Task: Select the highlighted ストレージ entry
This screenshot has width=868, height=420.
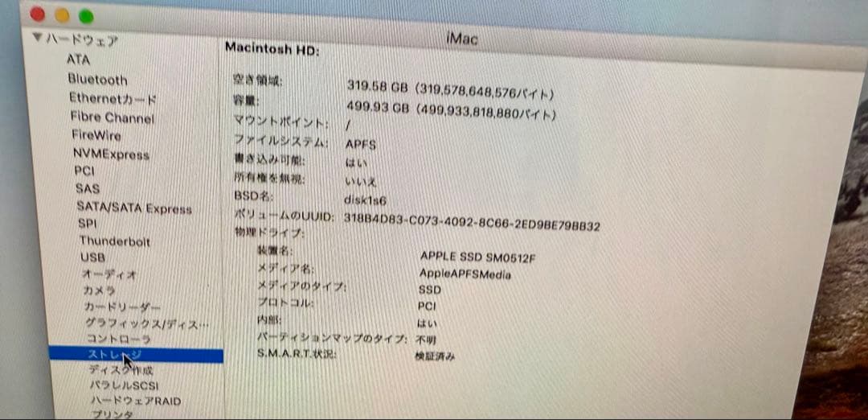Action: [136, 355]
